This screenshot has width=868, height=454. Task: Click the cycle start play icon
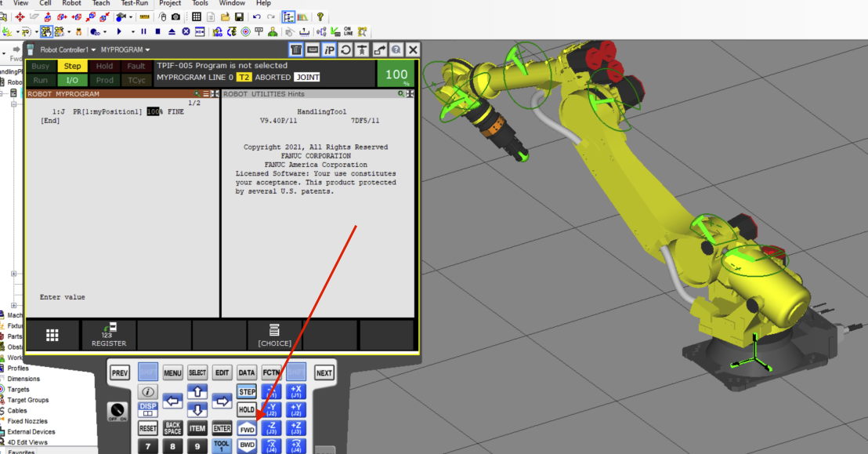119,32
